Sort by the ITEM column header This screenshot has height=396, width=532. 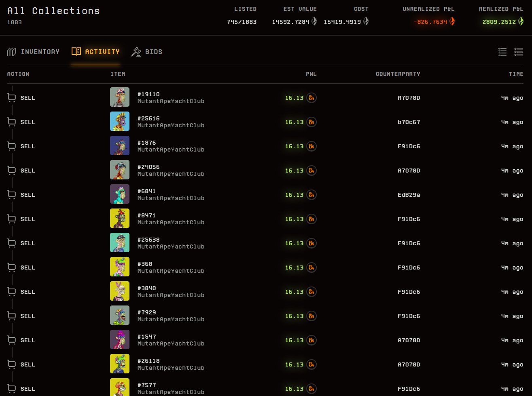(x=118, y=74)
